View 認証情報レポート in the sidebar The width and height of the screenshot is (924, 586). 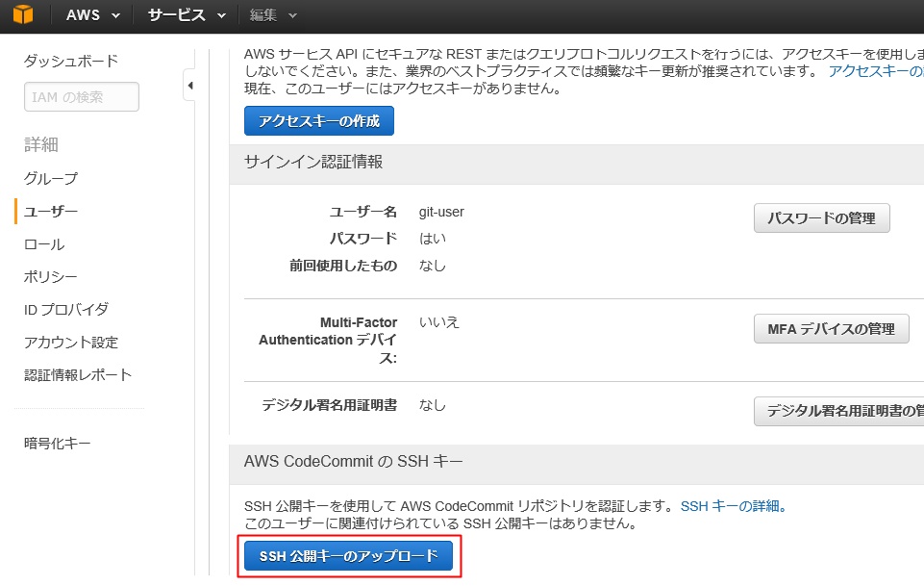pos(78,375)
